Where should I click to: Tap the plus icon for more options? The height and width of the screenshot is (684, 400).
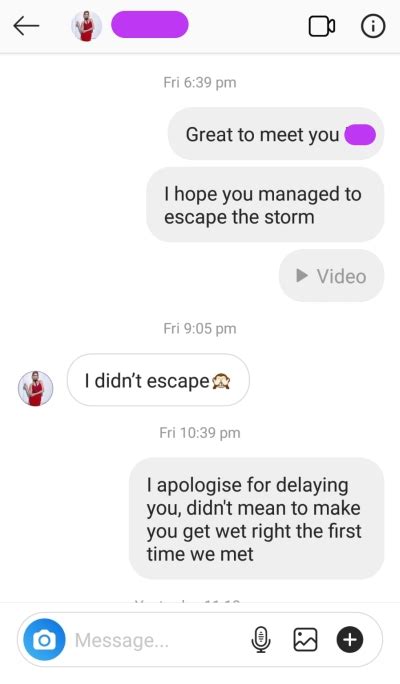coord(350,640)
